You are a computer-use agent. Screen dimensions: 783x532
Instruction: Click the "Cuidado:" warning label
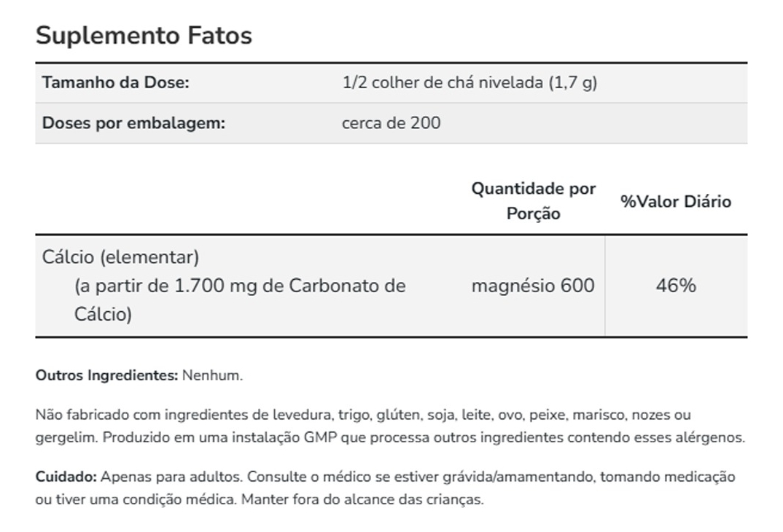(x=66, y=477)
